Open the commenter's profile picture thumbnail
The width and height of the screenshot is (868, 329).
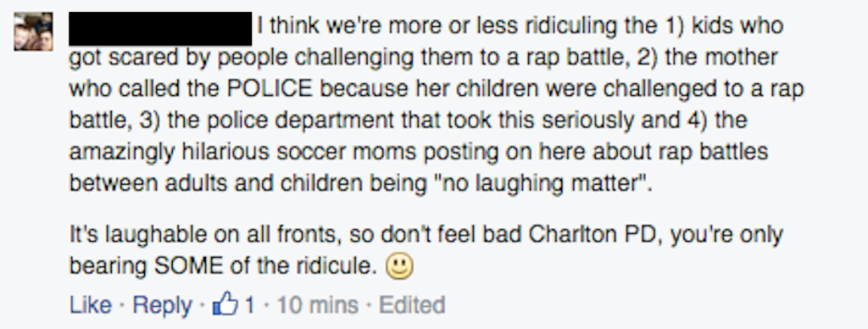[33, 31]
